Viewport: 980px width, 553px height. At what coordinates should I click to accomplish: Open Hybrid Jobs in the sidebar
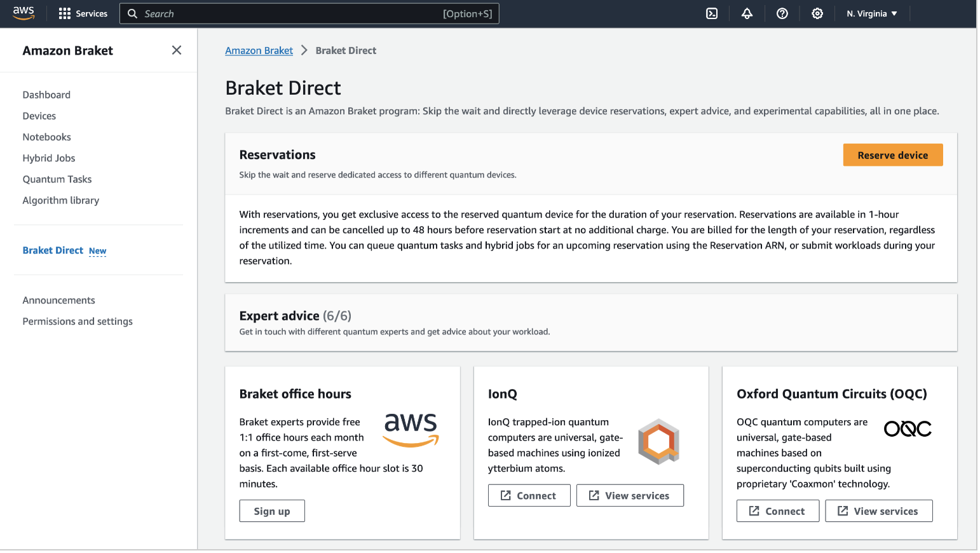[49, 158]
